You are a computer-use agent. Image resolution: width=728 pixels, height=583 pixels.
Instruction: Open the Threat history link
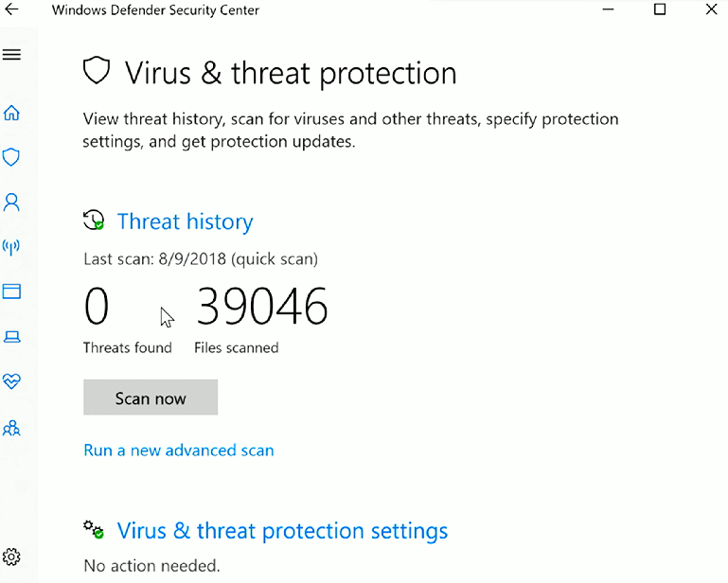tap(185, 221)
